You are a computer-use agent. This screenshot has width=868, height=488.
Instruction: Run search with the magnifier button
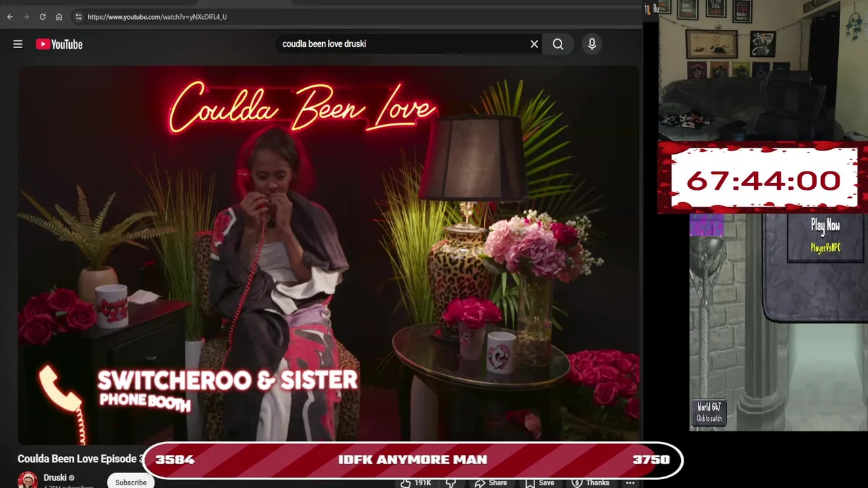[558, 44]
